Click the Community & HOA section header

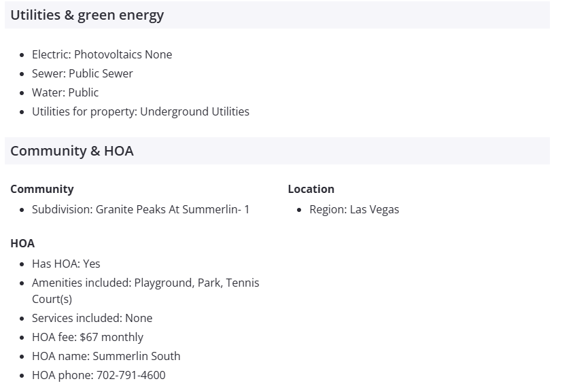[72, 151]
